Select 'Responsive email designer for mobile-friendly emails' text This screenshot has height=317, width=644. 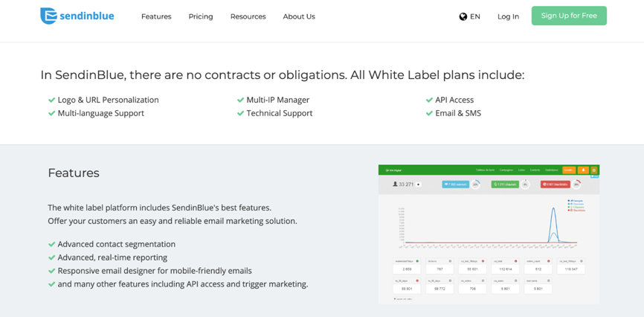tap(155, 271)
